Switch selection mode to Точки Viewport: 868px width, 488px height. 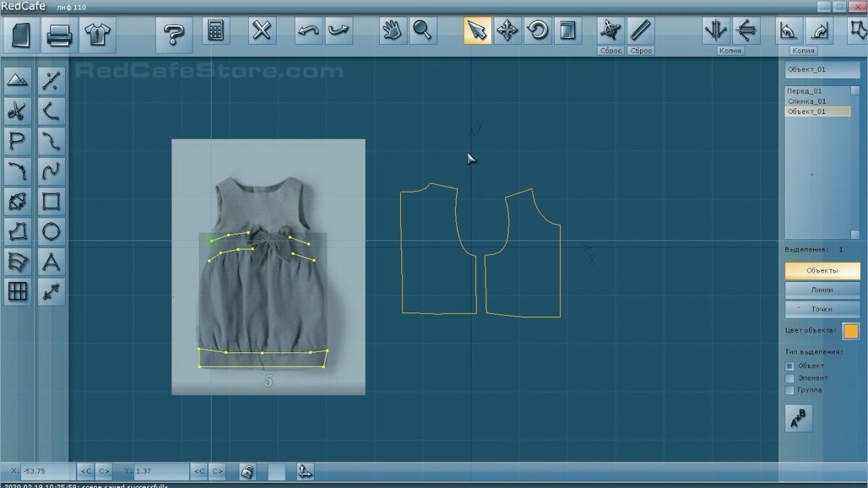tap(822, 309)
